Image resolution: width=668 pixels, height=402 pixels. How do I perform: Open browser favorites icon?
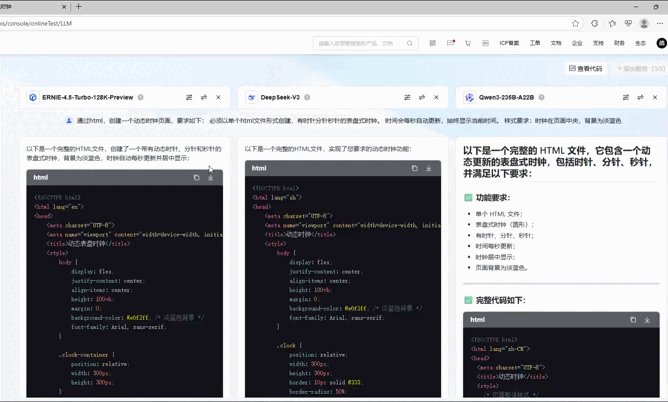(612, 23)
